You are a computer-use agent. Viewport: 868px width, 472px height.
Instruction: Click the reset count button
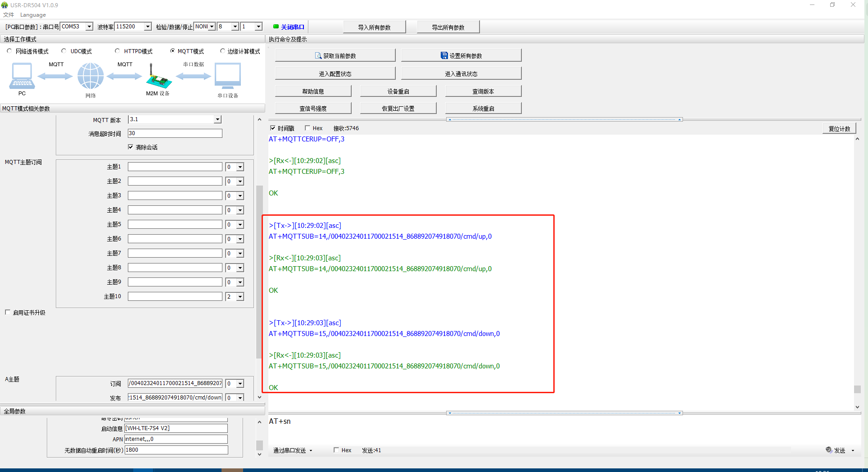[x=839, y=129]
